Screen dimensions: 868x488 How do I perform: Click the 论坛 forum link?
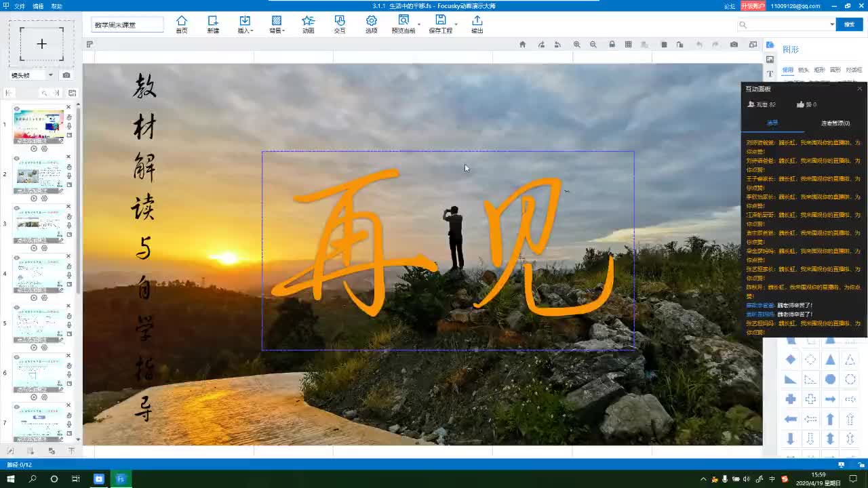point(730,6)
